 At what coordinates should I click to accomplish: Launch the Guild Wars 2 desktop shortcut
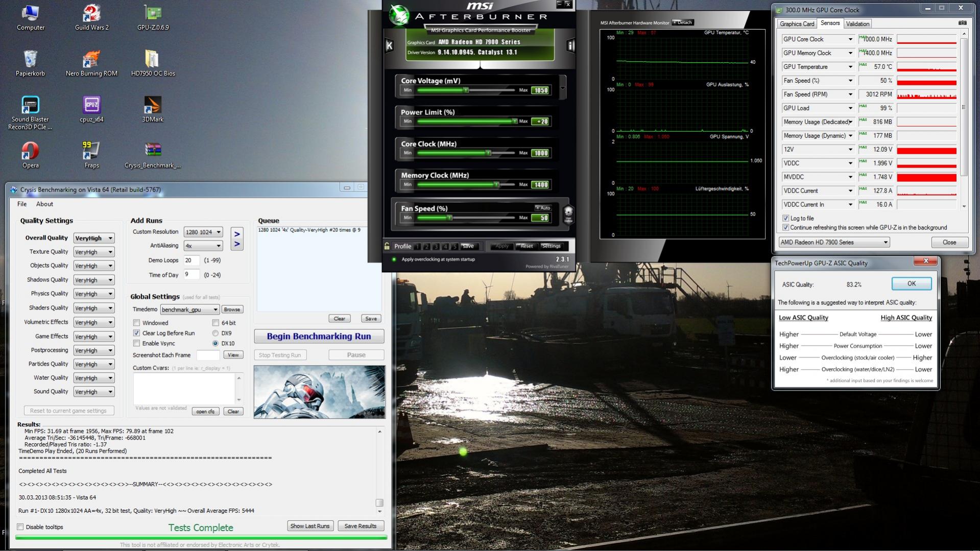[92, 17]
